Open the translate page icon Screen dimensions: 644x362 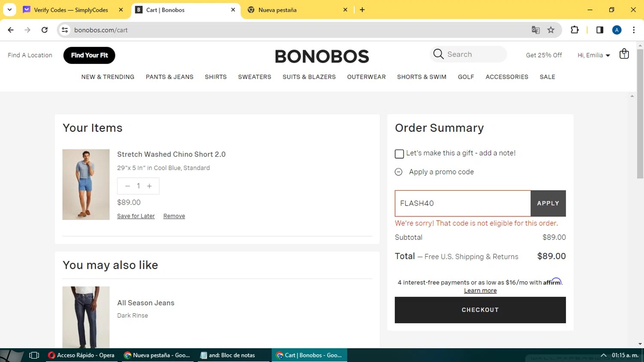[x=535, y=30]
